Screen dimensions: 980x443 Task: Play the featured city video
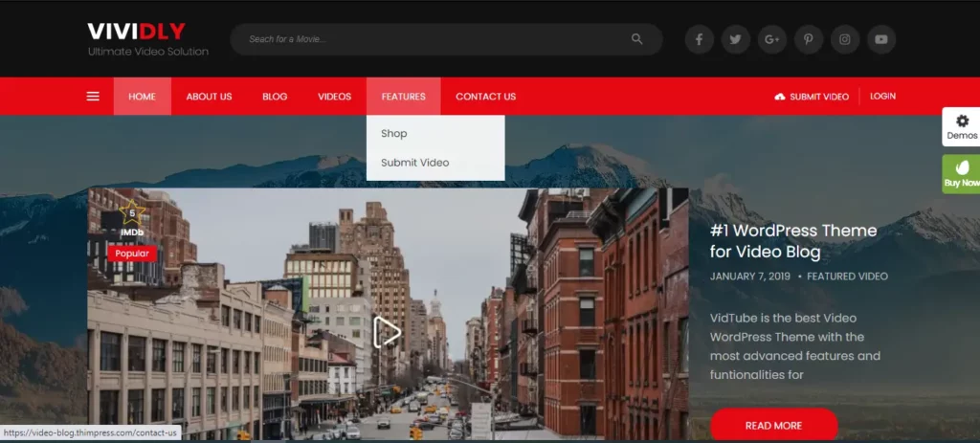click(388, 333)
